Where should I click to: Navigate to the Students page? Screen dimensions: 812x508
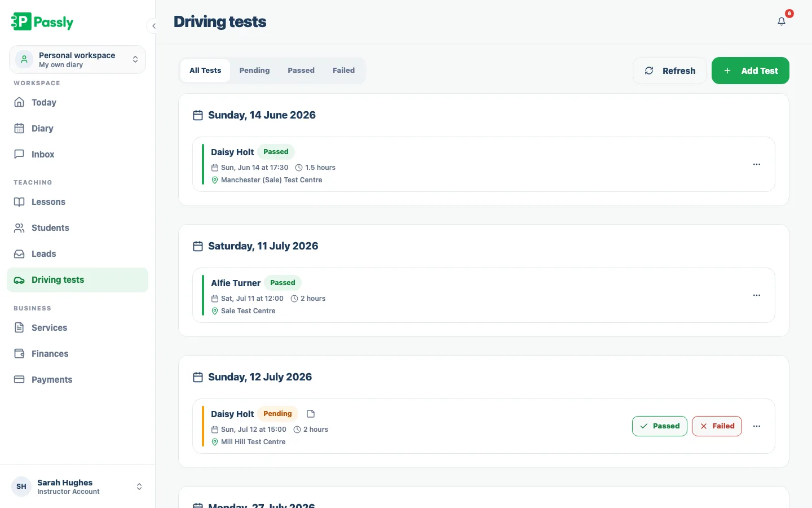coord(78,227)
